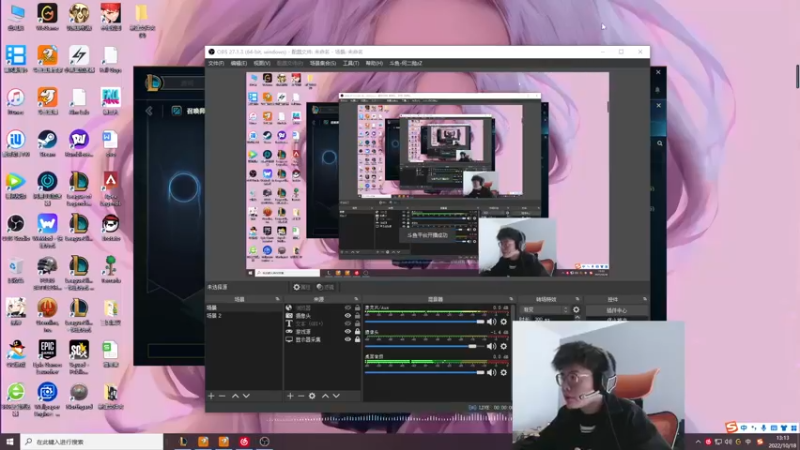Hide the 显示器采集 source
800x450 pixels.
point(348,339)
